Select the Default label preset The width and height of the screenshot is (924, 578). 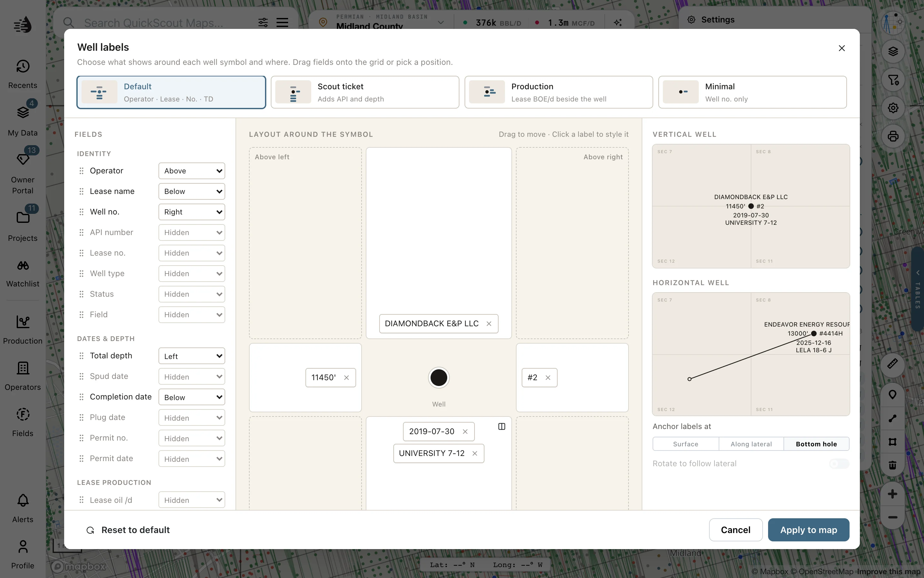(x=171, y=92)
